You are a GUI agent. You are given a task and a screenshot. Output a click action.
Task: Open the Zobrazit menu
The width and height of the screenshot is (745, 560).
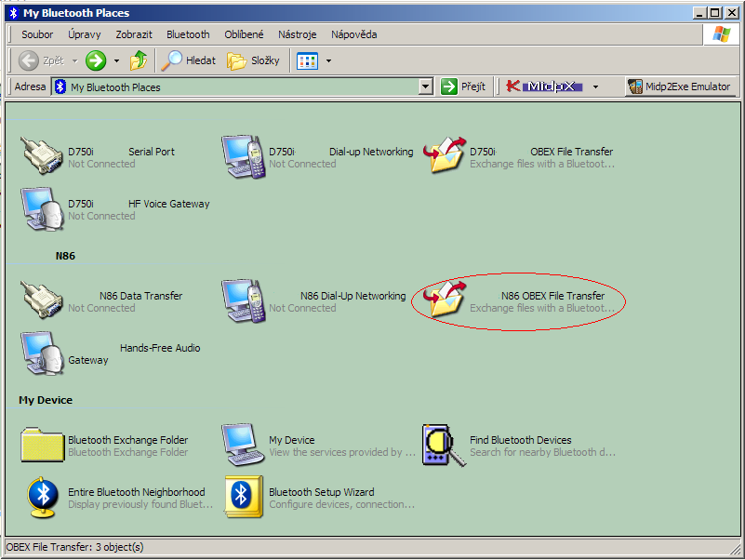134,34
